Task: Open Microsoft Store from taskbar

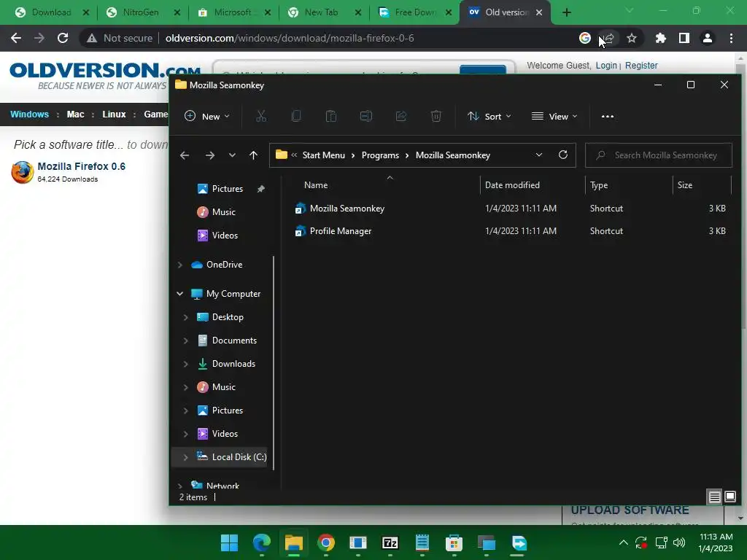Action: click(x=454, y=542)
